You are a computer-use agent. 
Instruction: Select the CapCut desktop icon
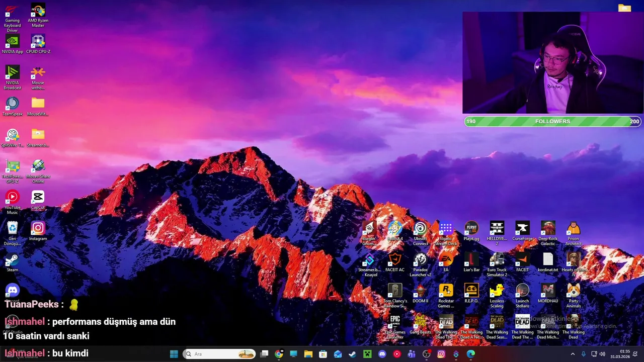point(38,200)
